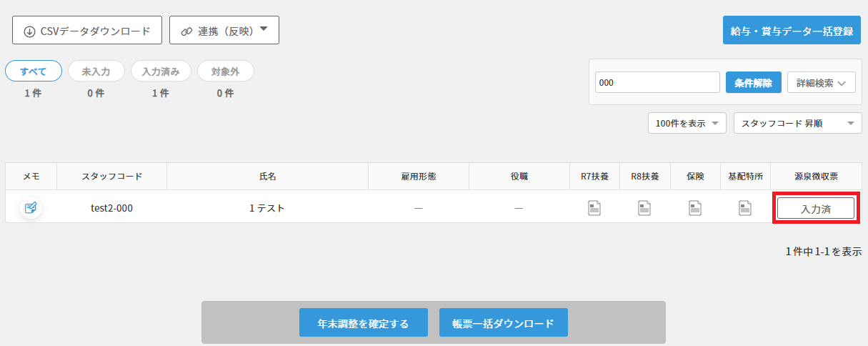Click the search field containing 000

657,82
